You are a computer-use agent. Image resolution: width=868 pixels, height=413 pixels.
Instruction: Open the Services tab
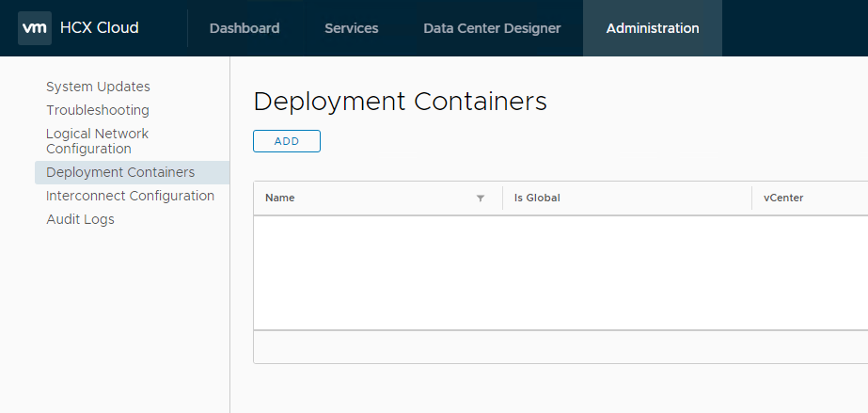(x=351, y=28)
